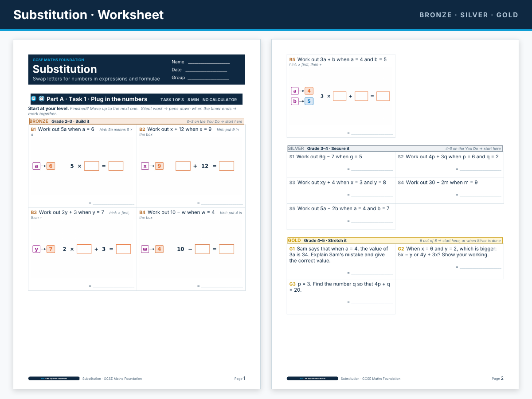The height and width of the screenshot is (399, 532).
Task: Click the answer line for question S1
Action: (x=372, y=169)
